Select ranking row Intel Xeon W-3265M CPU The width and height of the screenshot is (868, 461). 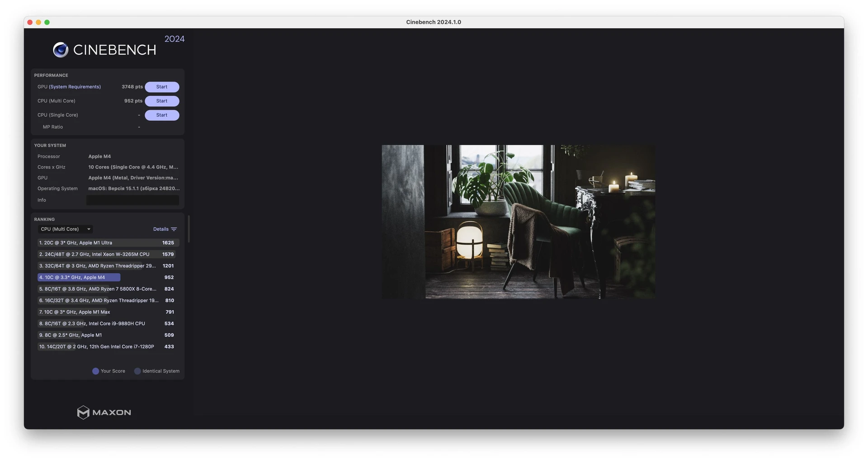click(108, 254)
